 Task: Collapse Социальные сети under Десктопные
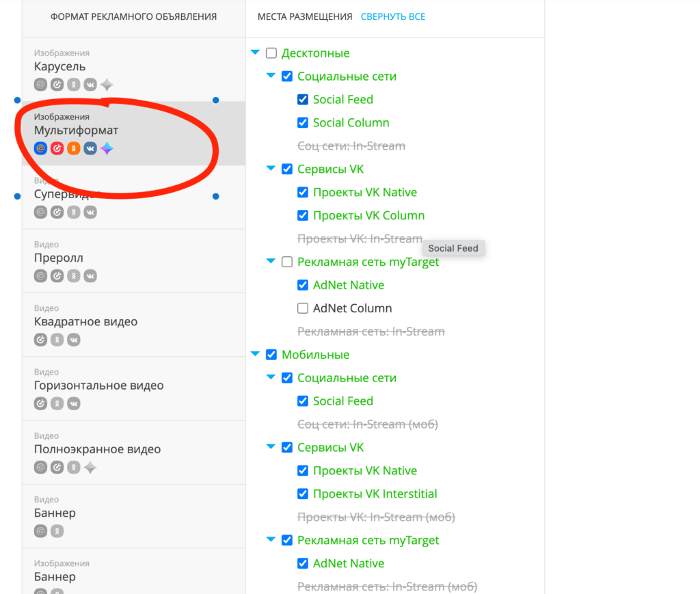coord(271,75)
